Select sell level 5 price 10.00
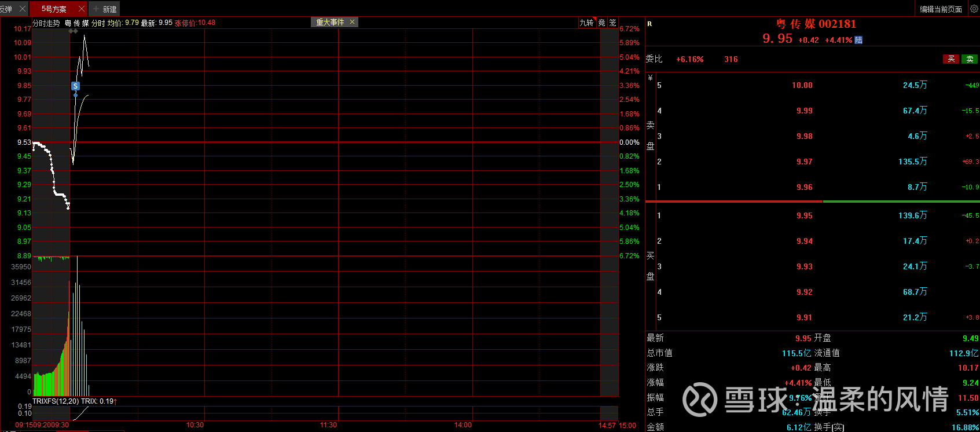 tap(802, 85)
